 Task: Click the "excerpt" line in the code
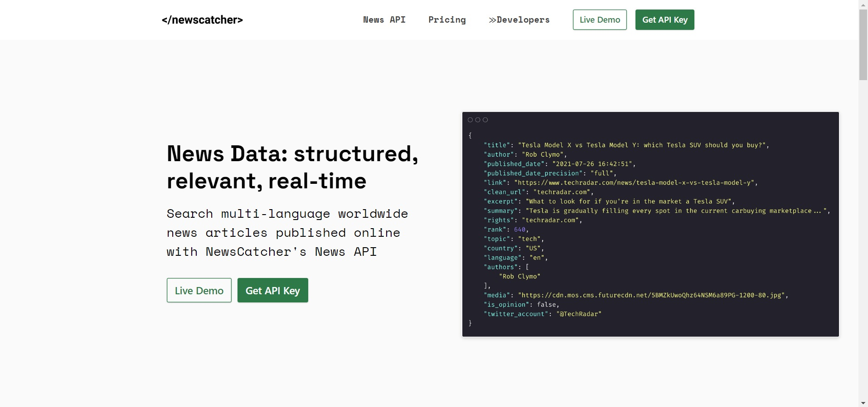point(610,201)
